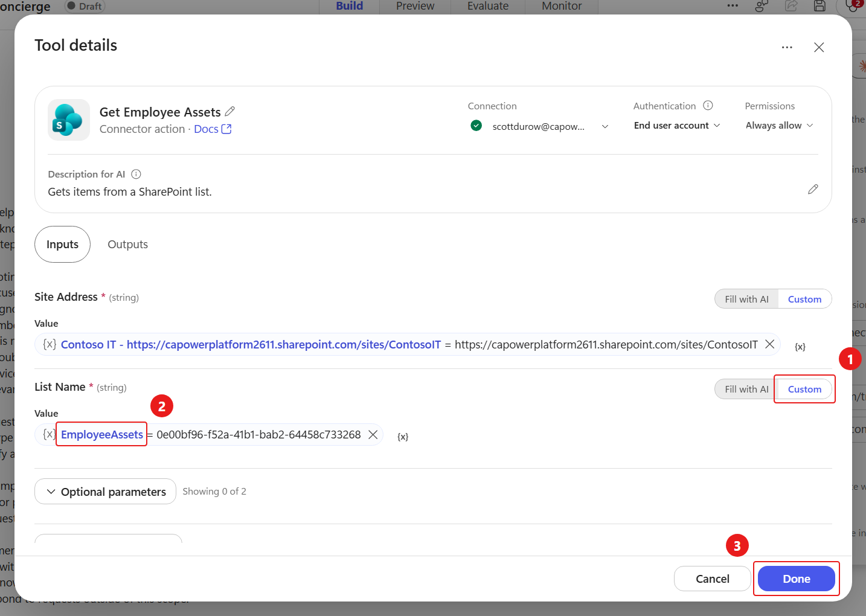Click the "Gets items from a SharePoint list." description

click(130, 192)
